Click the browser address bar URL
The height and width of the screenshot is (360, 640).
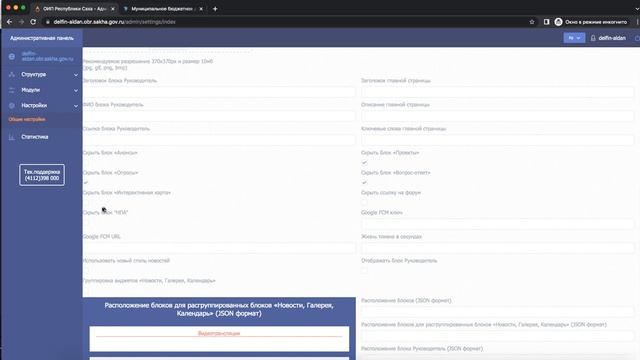114,22
